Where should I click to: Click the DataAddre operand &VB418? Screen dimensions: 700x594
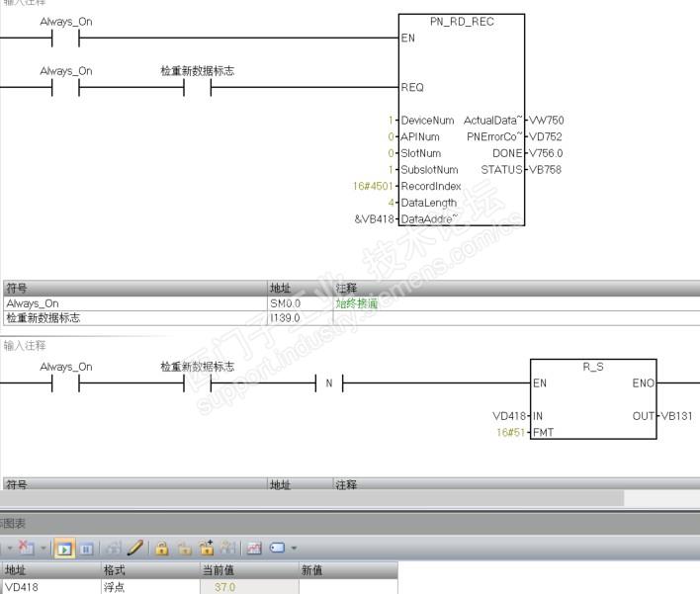374,219
